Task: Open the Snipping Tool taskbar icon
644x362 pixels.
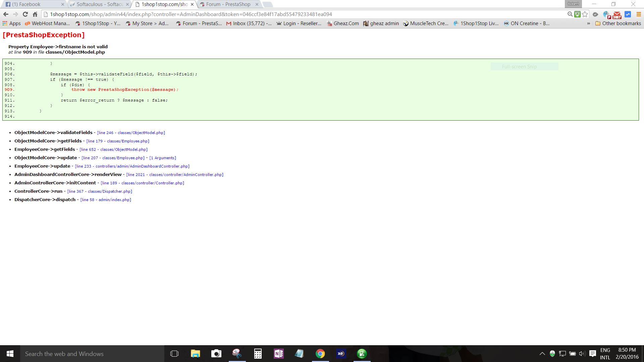Action: [x=237, y=354]
